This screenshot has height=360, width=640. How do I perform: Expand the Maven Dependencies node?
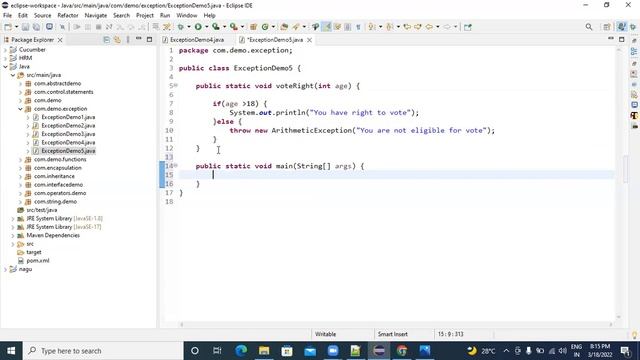(13, 236)
